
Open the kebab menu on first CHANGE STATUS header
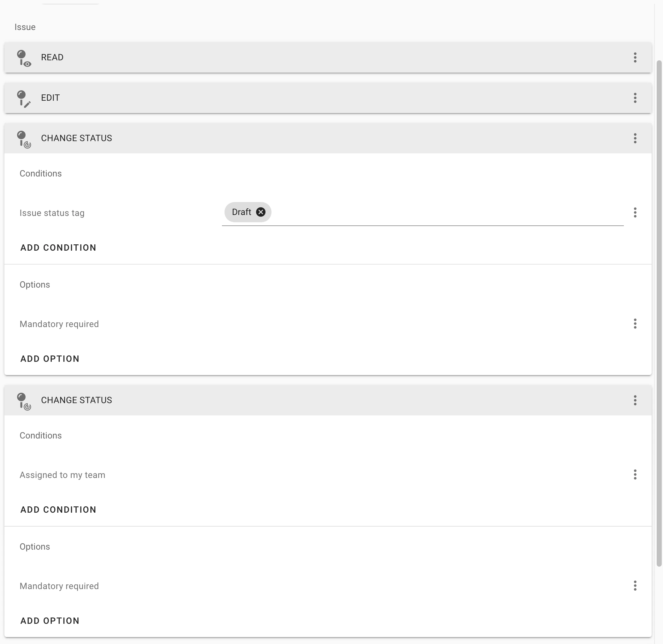(635, 138)
